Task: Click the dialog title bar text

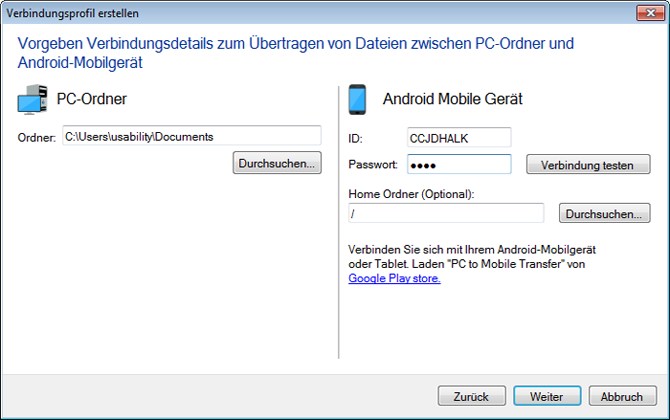Action: tap(74, 14)
